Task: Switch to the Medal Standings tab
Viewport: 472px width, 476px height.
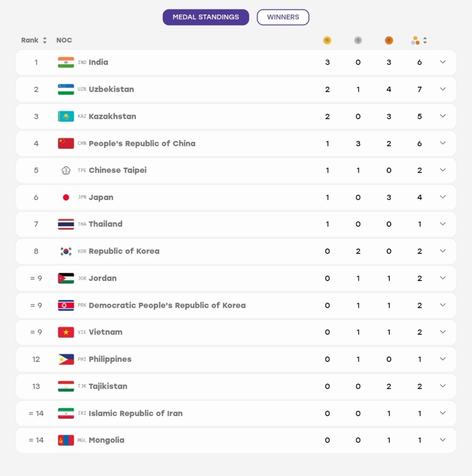Action: [206, 17]
